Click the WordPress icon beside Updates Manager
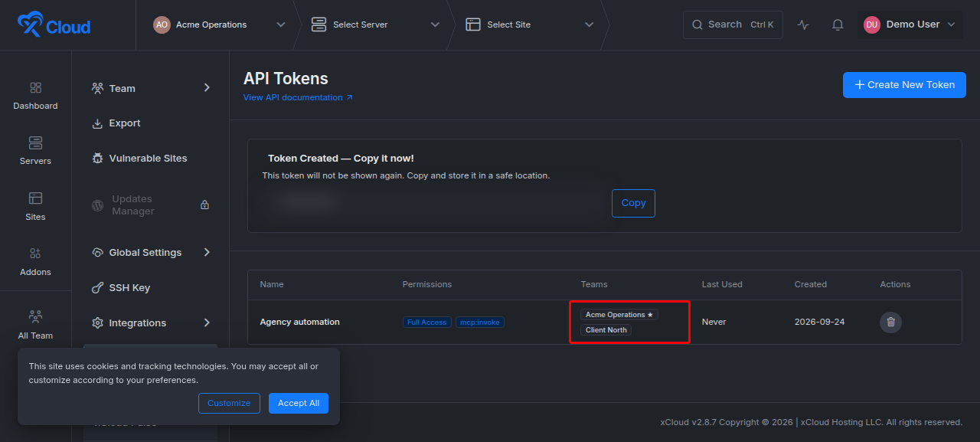This screenshot has height=442, width=980. (97, 205)
